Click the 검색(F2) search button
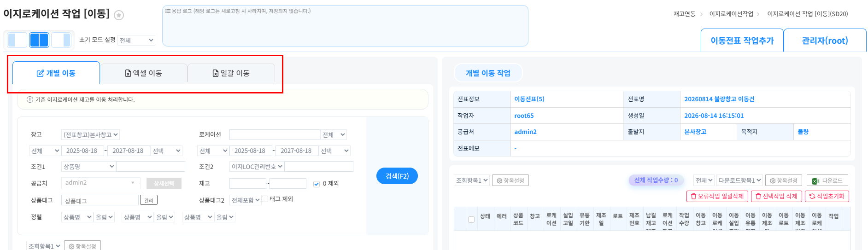Screen dimensions: 868x250 (397, 176)
